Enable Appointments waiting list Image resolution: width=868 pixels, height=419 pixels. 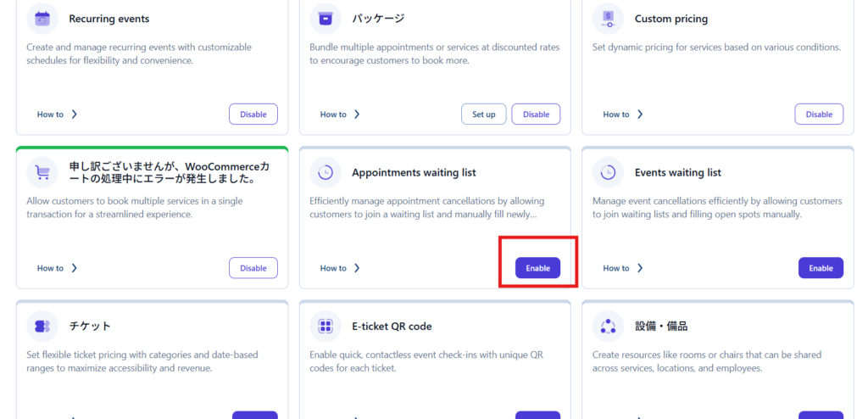coord(537,268)
